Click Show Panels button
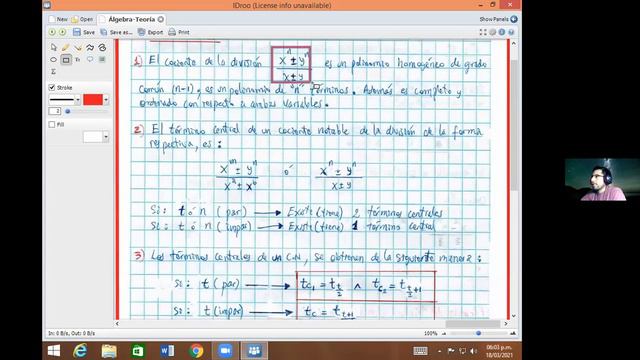Viewport: 640px width, 360px height. (498, 19)
